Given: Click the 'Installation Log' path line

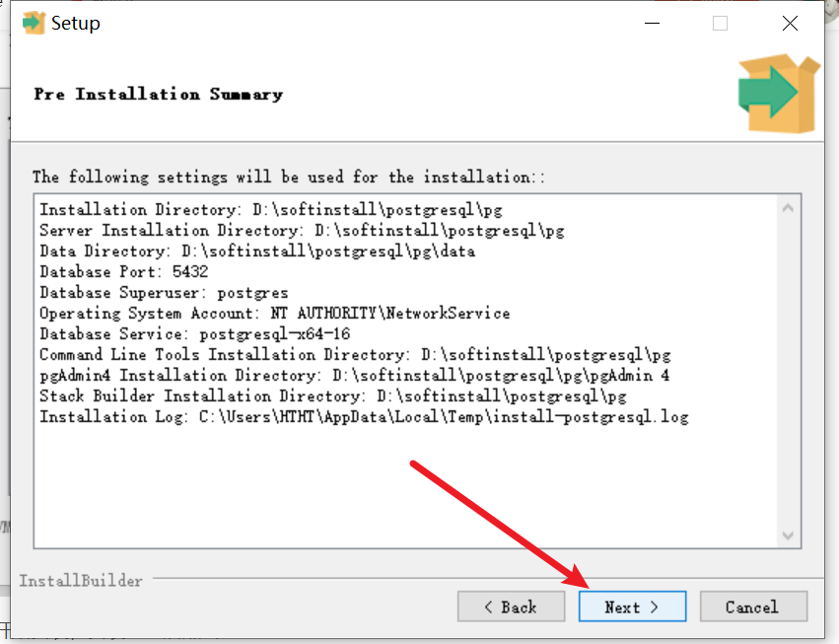Looking at the screenshot, I should (x=364, y=416).
